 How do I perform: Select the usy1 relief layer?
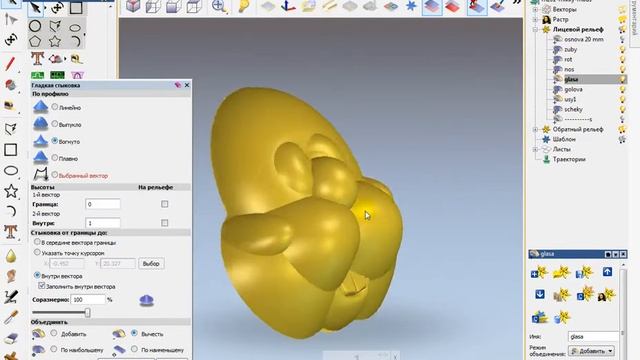click(570, 99)
